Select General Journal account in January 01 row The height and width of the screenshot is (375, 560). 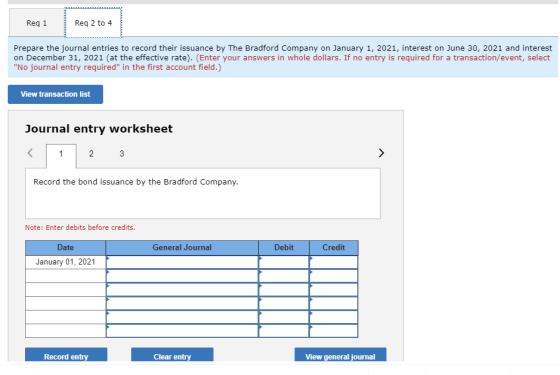click(182, 262)
